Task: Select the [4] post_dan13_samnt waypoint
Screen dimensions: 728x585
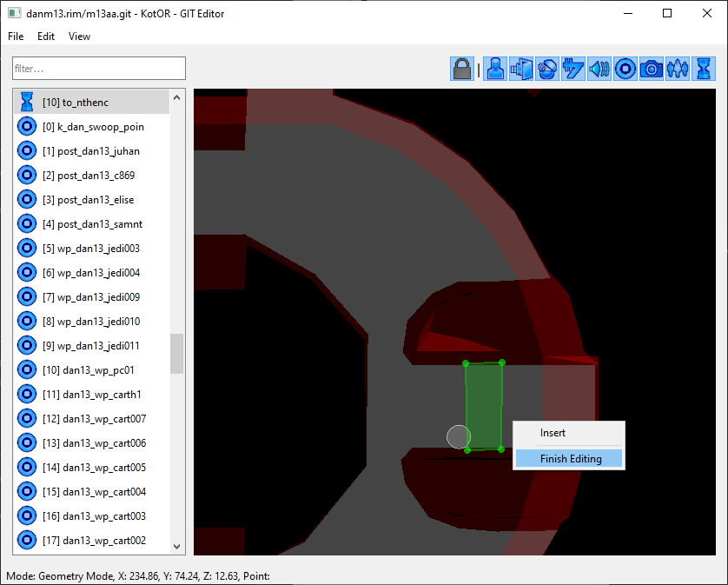Action: pyautogui.click(x=91, y=224)
